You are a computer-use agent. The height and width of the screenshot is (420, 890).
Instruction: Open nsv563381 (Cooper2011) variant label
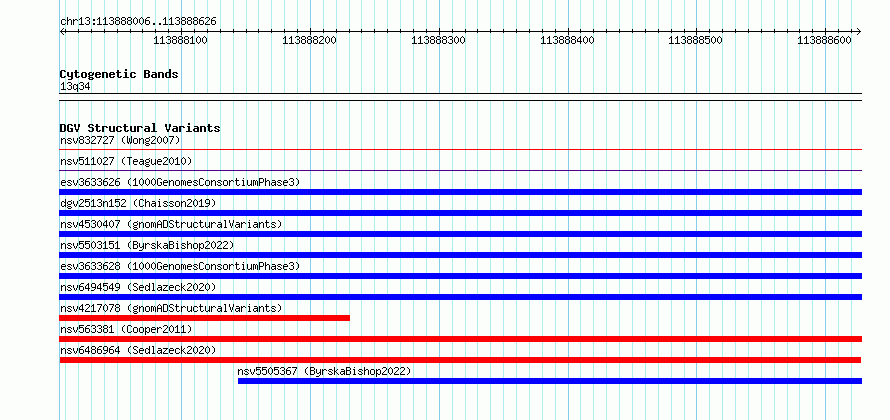(126, 329)
